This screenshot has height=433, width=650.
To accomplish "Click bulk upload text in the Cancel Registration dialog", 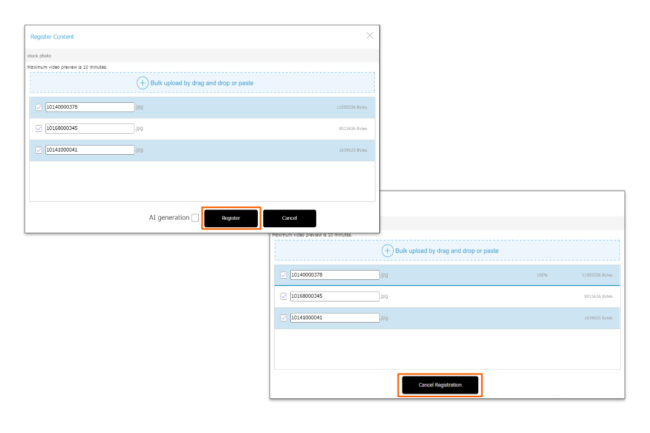I will point(447,251).
